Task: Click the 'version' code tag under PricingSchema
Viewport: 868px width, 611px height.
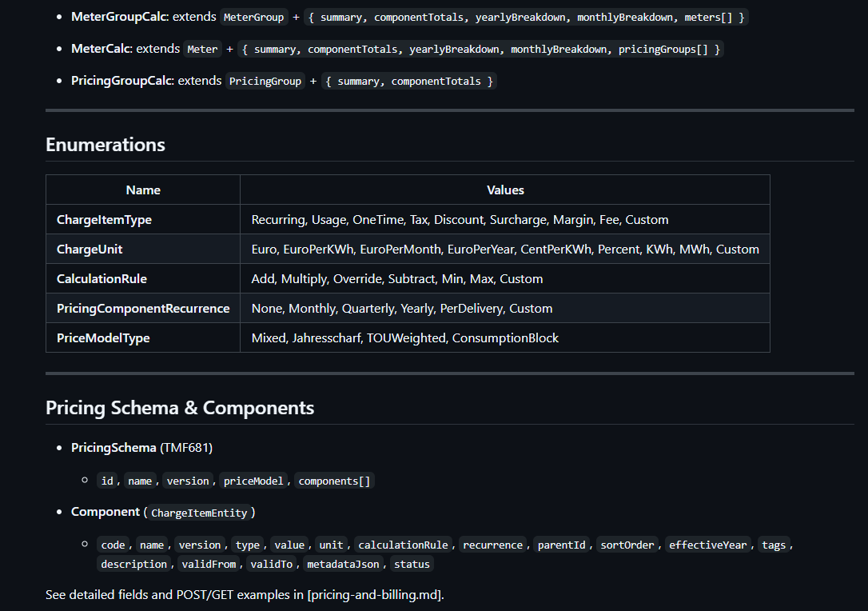Action: [x=188, y=481]
